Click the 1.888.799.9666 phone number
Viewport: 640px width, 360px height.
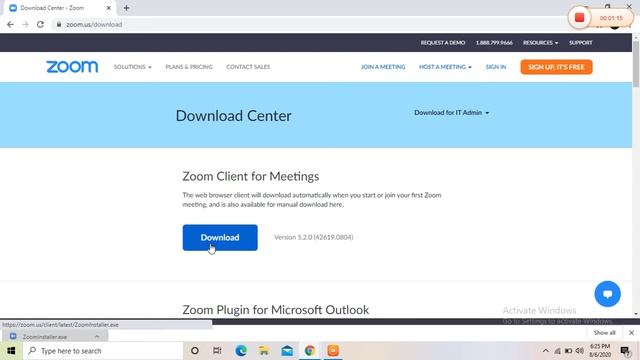point(494,42)
